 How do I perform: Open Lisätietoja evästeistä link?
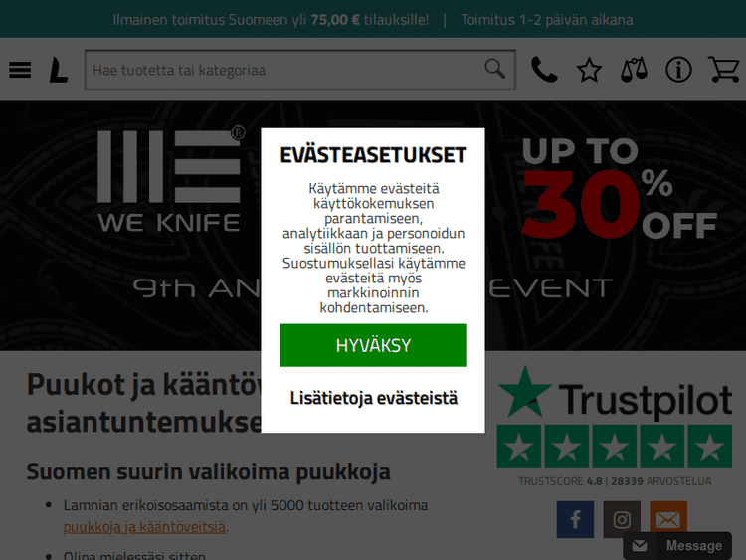tap(374, 398)
